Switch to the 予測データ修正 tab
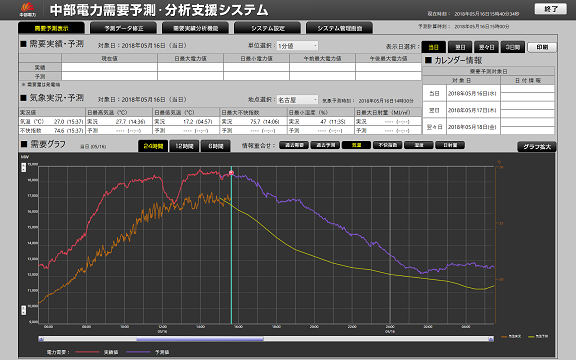Viewport: 576px width, 360px height. point(124,28)
